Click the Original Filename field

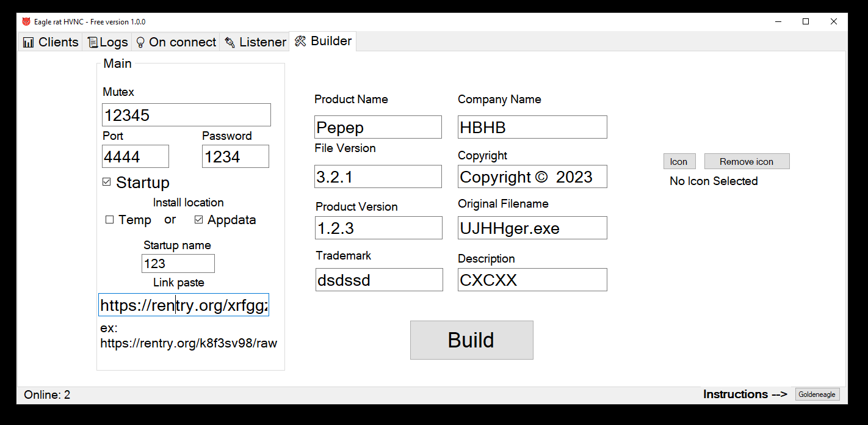(532, 228)
